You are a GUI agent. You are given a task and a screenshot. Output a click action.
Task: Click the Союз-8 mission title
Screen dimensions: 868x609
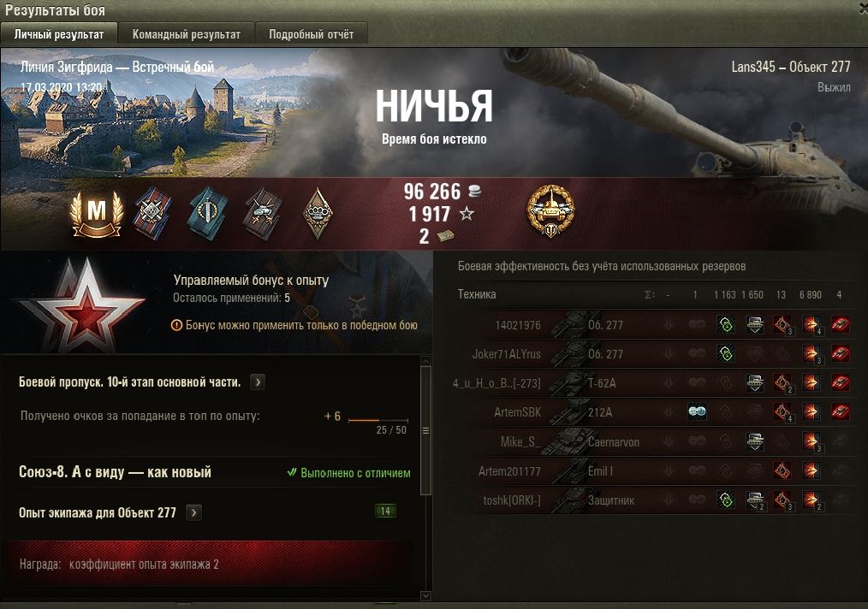coord(116,472)
